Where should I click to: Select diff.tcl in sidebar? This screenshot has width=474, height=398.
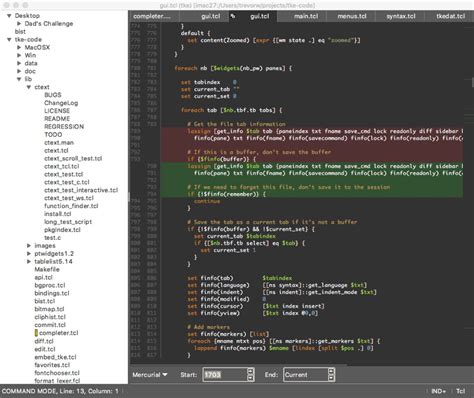tap(44, 341)
